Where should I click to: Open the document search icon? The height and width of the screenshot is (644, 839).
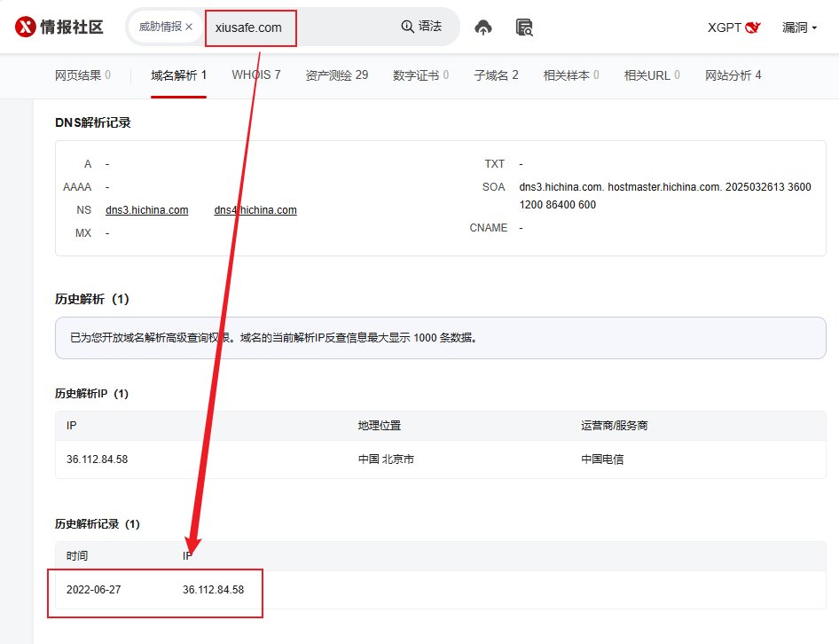(x=524, y=27)
